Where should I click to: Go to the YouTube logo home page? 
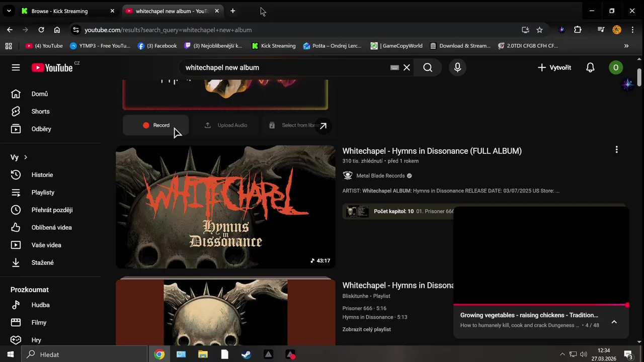tap(52, 68)
